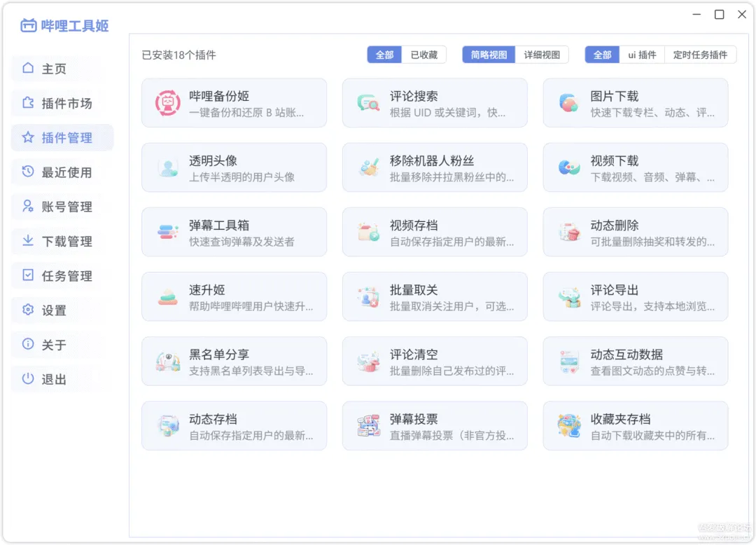Click the 黑名单分享 plugin icon
The image size is (756, 545).
point(168,361)
